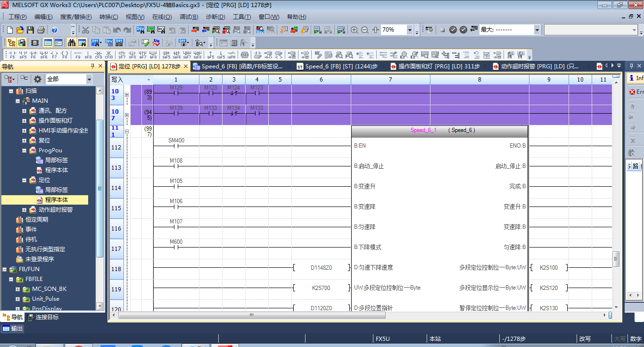Toggle the navigation window display button
644x347 pixels.
click(11, 42)
